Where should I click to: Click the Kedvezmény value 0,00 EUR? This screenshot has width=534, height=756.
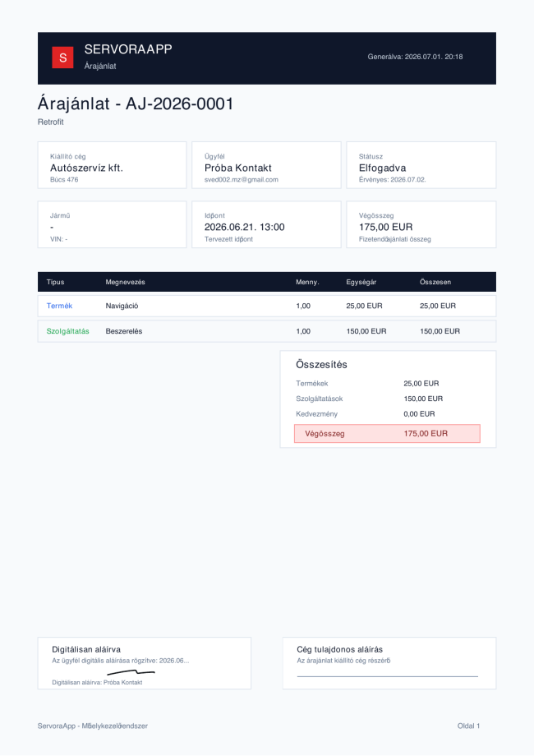[x=419, y=413]
